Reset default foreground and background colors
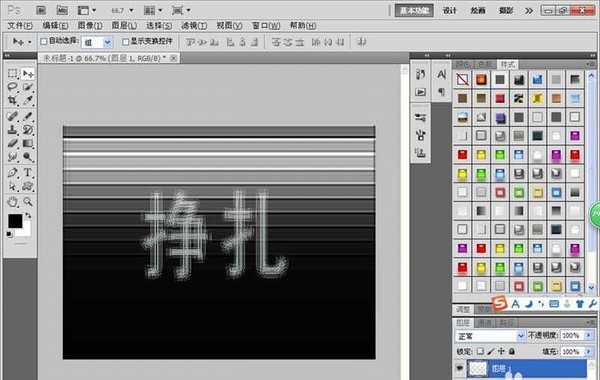 coord(10,234)
